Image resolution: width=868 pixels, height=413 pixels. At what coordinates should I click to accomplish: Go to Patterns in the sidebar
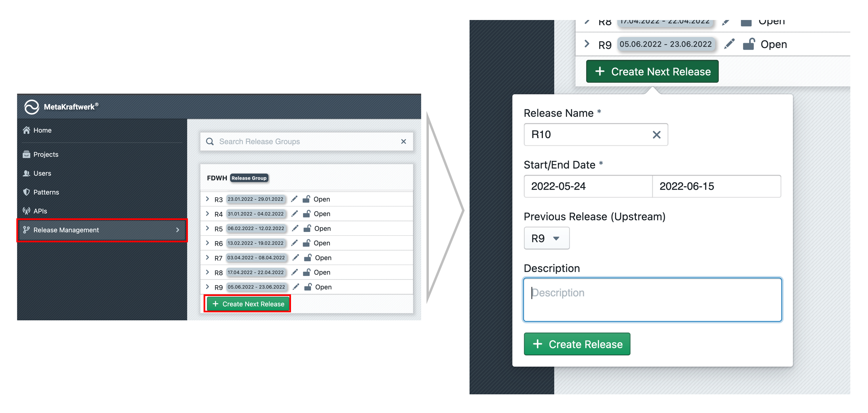point(46,192)
